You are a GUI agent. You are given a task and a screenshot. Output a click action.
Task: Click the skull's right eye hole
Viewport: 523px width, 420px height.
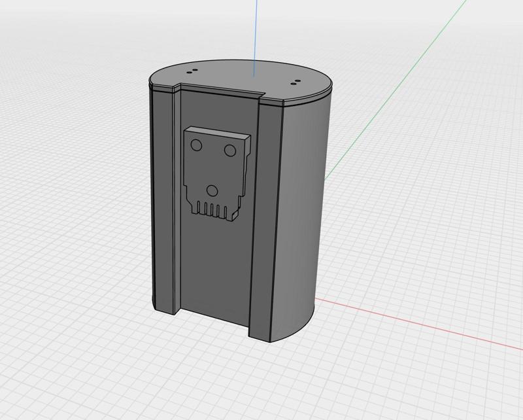coord(230,150)
